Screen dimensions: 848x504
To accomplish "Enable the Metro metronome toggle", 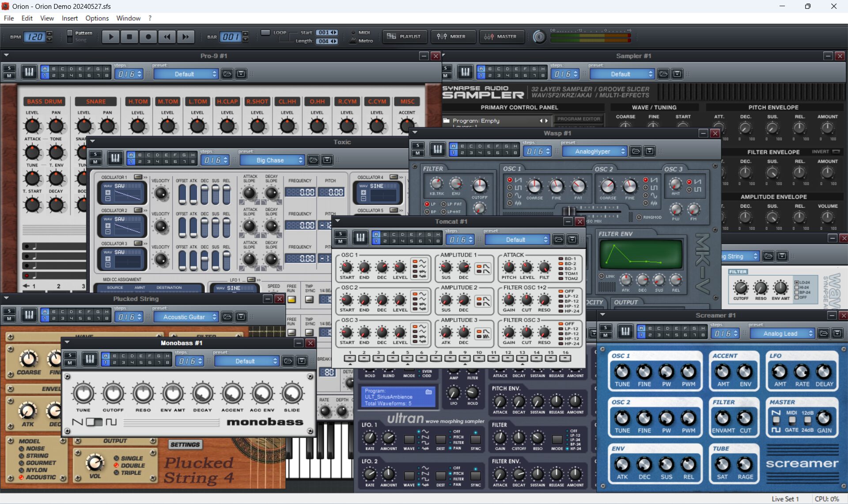I will click(x=353, y=41).
